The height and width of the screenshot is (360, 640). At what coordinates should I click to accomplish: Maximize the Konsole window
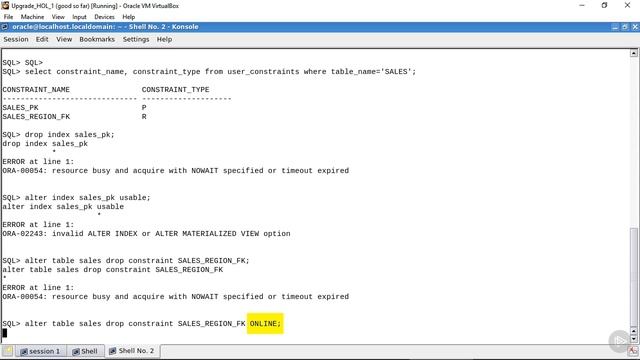click(625, 27)
